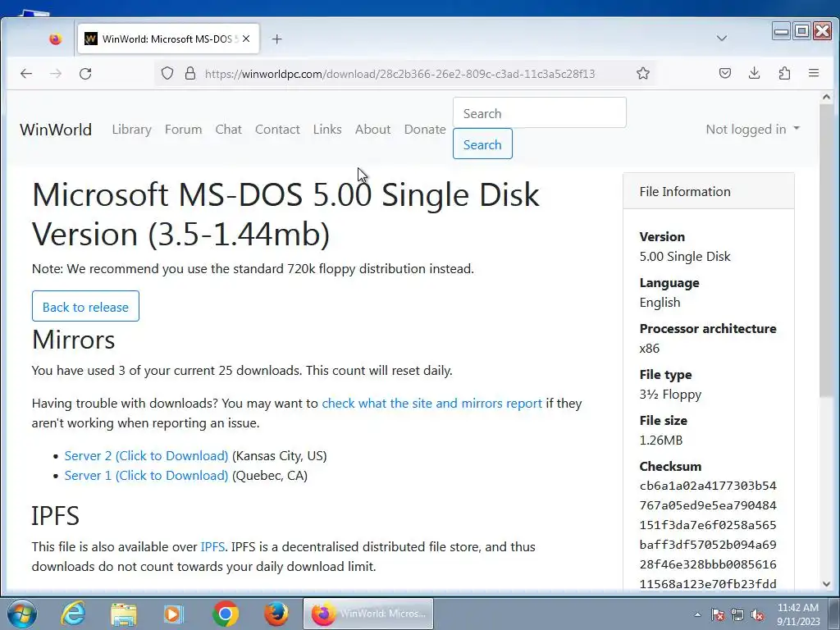Open the Save to Pocket icon

(725, 73)
